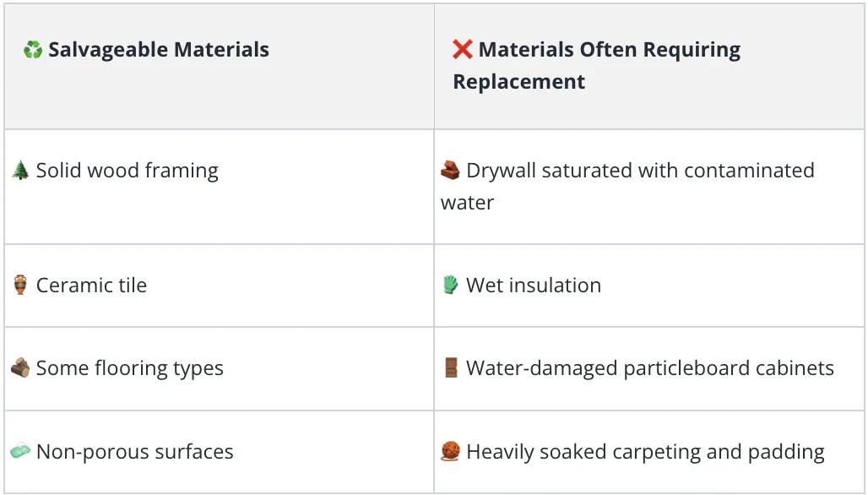This screenshot has height=495, width=868.
Task: Click the brick emoji beside Drywall
Action: point(450,171)
